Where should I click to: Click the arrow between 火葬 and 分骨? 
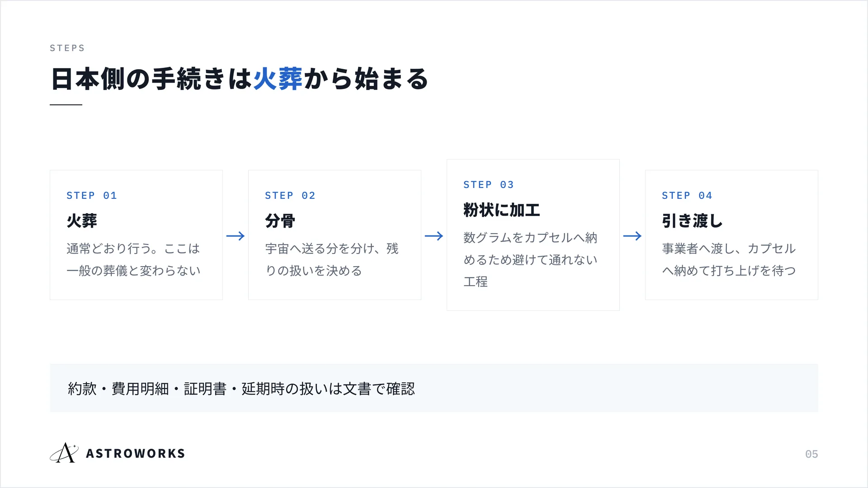coord(236,236)
